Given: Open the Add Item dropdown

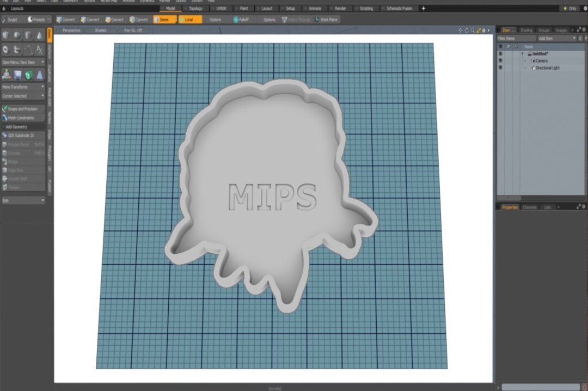Looking at the screenshot, I should point(544,38).
